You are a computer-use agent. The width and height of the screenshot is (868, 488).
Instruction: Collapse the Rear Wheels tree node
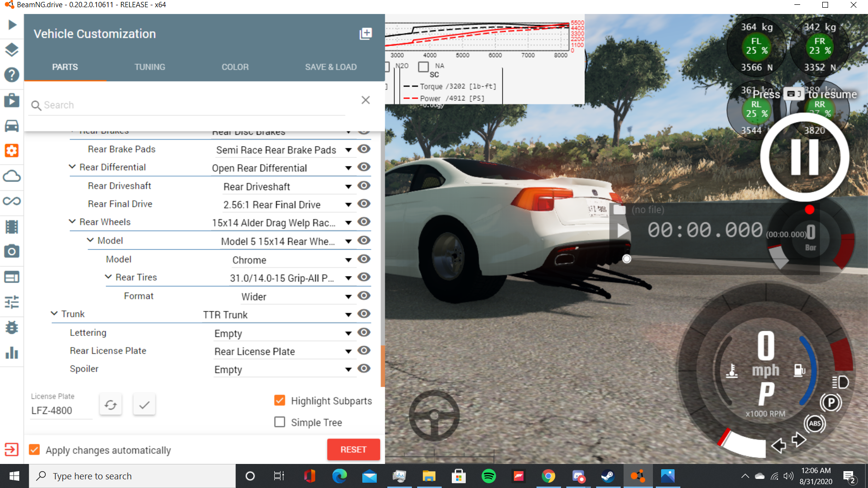[x=72, y=221]
